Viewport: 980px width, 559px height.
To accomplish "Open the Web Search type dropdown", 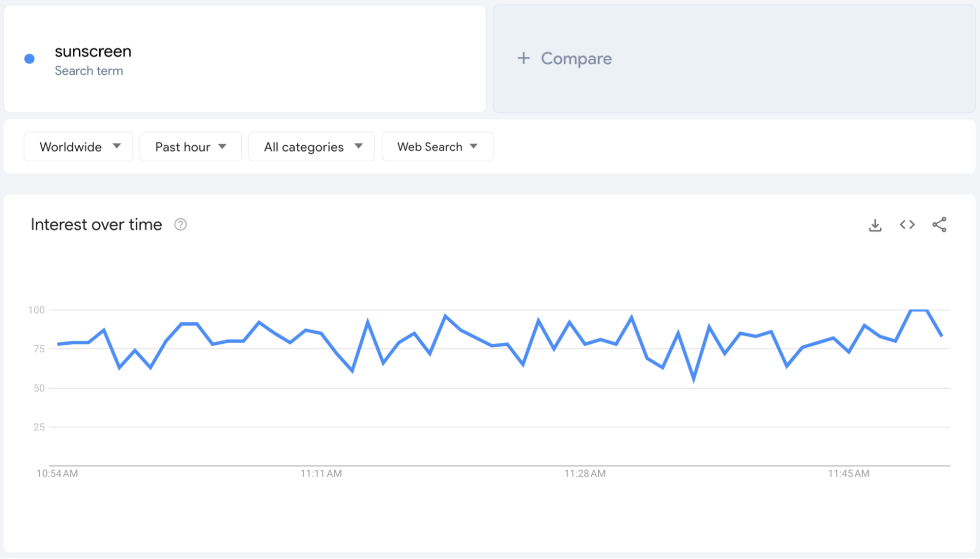I will coord(437,146).
